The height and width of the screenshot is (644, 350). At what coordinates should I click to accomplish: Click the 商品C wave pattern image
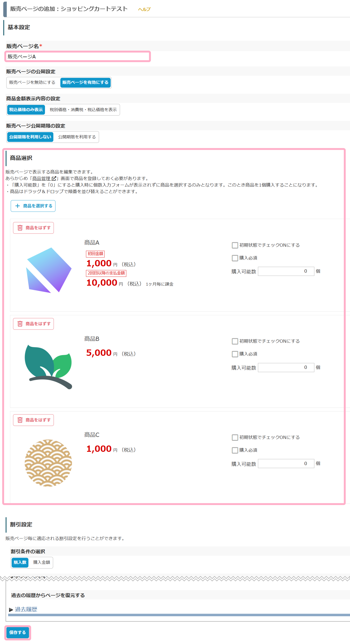48,463
